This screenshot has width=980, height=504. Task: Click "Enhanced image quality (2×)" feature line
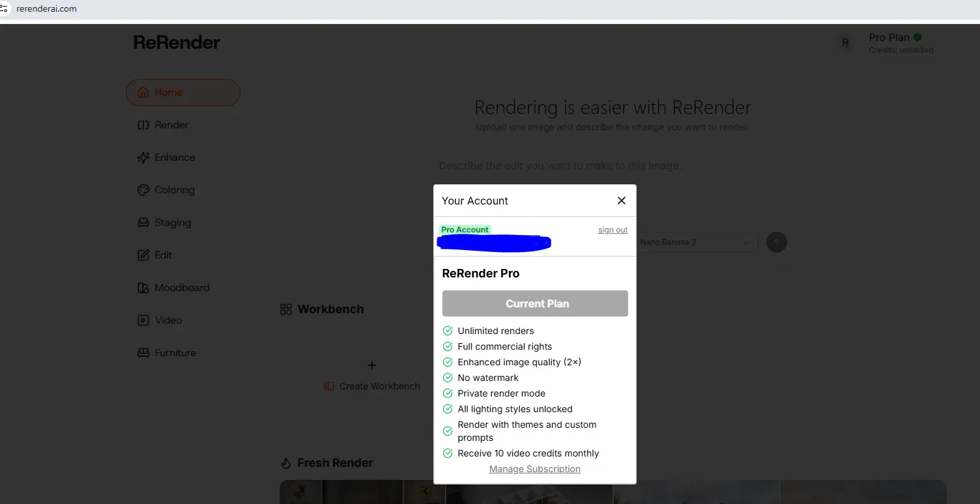click(x=519, y=362)
